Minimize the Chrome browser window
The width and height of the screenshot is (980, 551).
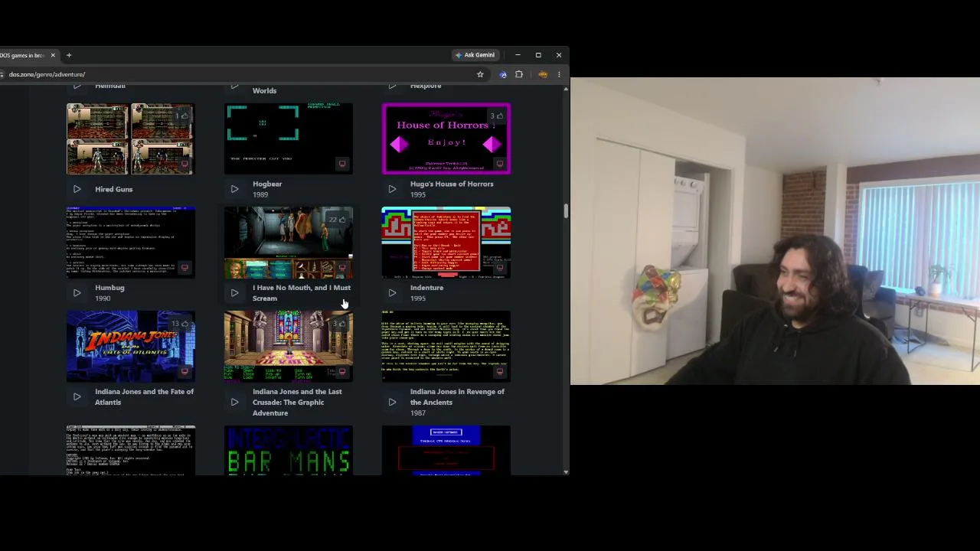point(518,55)
